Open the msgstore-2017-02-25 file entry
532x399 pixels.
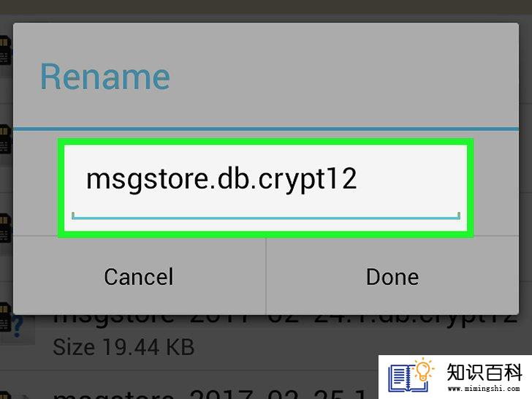210,395
